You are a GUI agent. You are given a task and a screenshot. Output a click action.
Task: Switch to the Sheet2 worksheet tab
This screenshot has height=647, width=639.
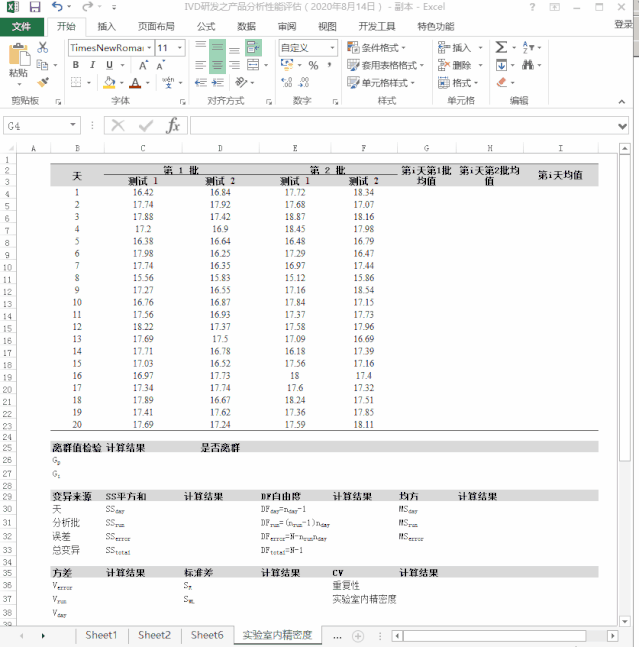click(154, 635)
